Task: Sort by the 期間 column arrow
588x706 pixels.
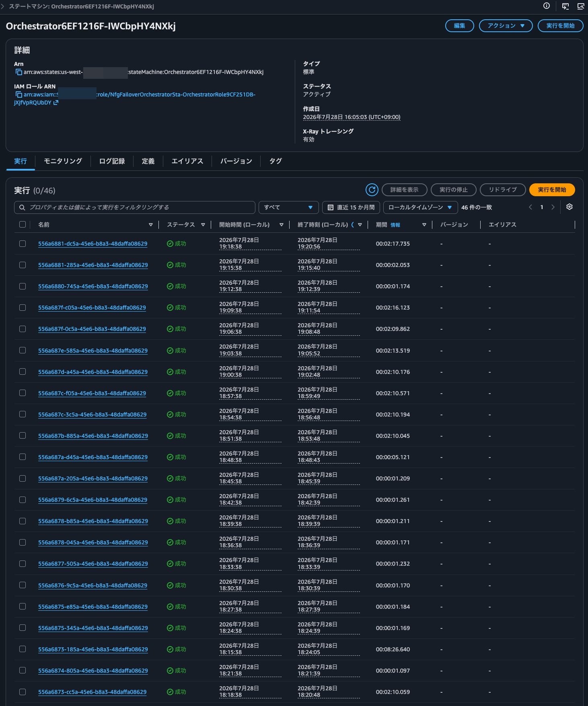Action: (x=424, y=225)
